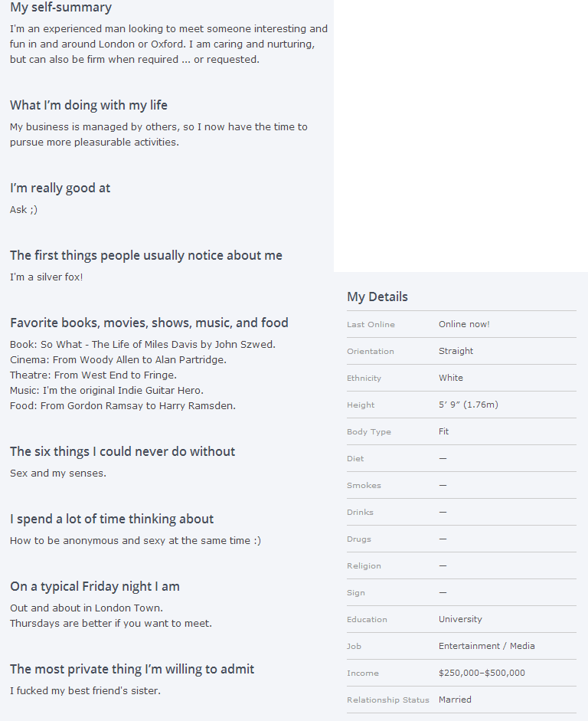The height and width of the screenshot is (721, 588).
Task: Click the Relationship Status value "Married"
Action: pos(455,700)
